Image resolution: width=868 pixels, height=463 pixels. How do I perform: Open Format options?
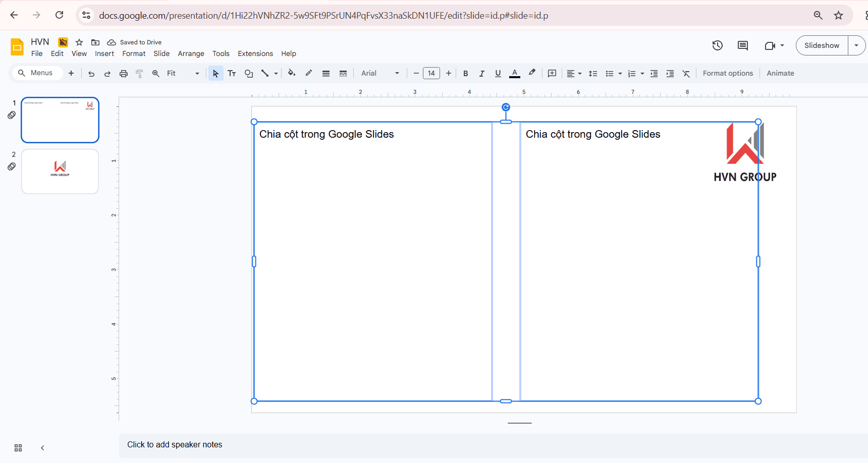coord(728,73)
